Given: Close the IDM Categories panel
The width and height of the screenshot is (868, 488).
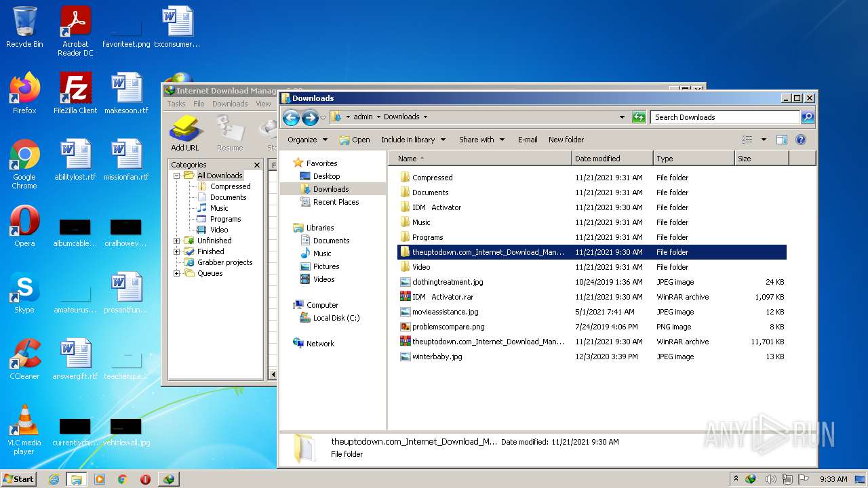Looking at the screenshot, I should point(257,165).
